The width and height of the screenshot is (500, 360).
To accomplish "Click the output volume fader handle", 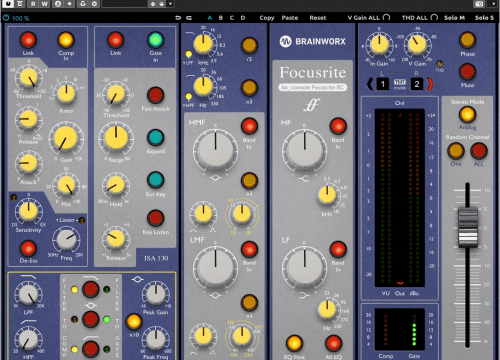I will coord(468,227).
